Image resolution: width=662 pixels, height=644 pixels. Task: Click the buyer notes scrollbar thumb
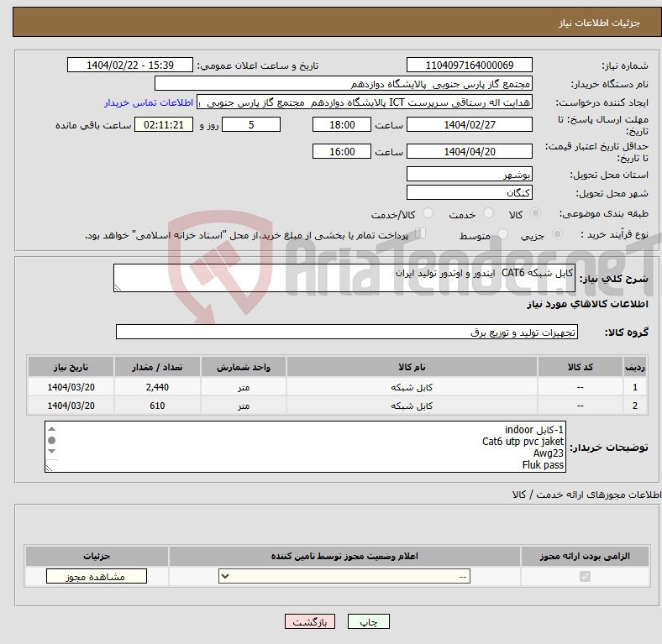[x=51, y=440]
